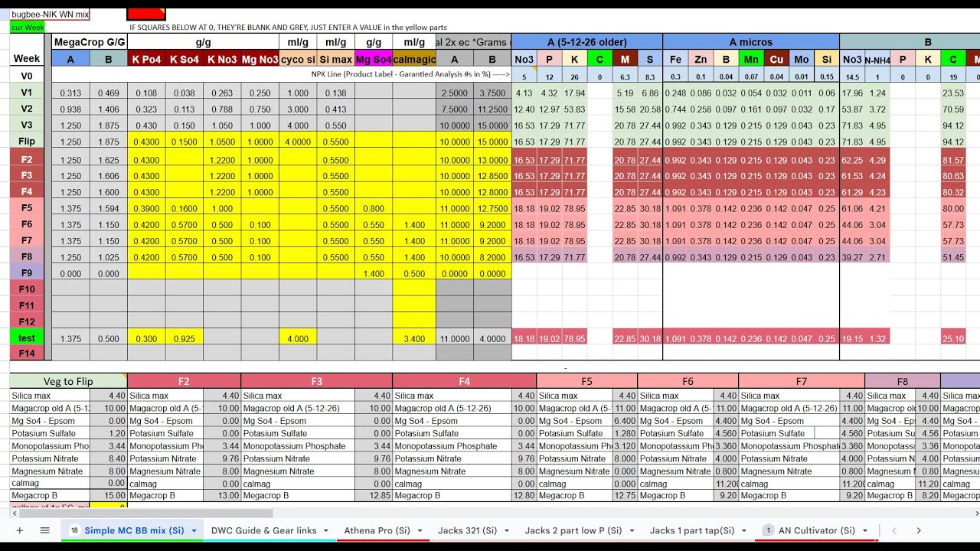Image resolution: width=980 pixels, height=551 pixels.
Task: Click the 'K Po4' column header
Action: [x=146, y=59]
